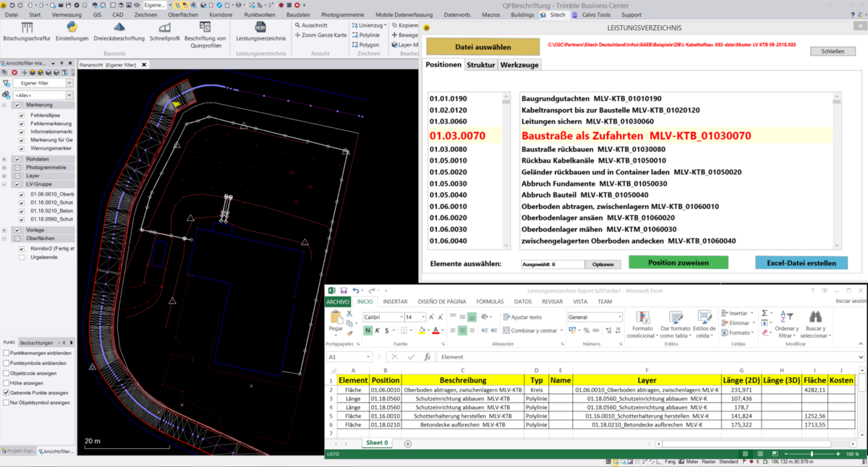Click the Excel undo arrow
Viewport: 868px width, 467px height.
coord(355,291)
